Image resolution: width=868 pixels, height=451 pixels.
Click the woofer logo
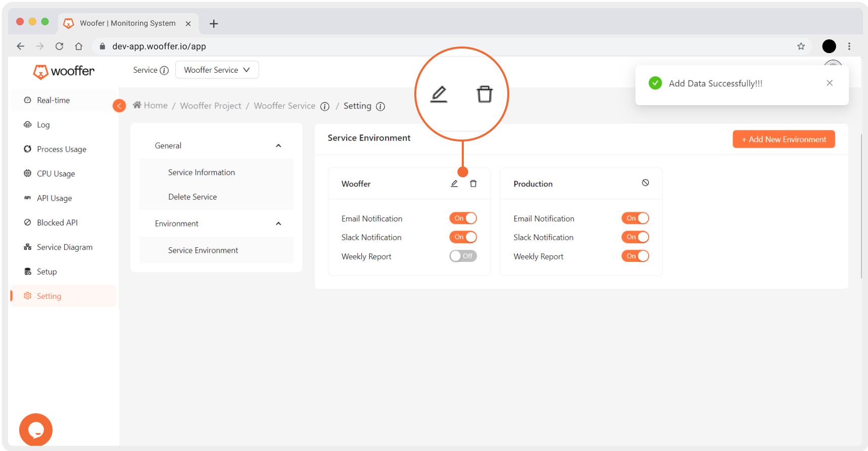[x=64, y=71]
